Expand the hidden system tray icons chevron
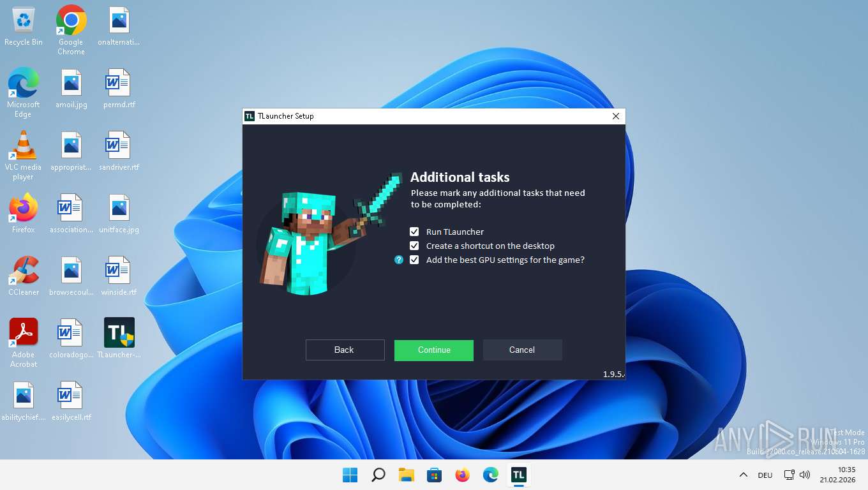 pyautogui.click(x=743, y=475)
